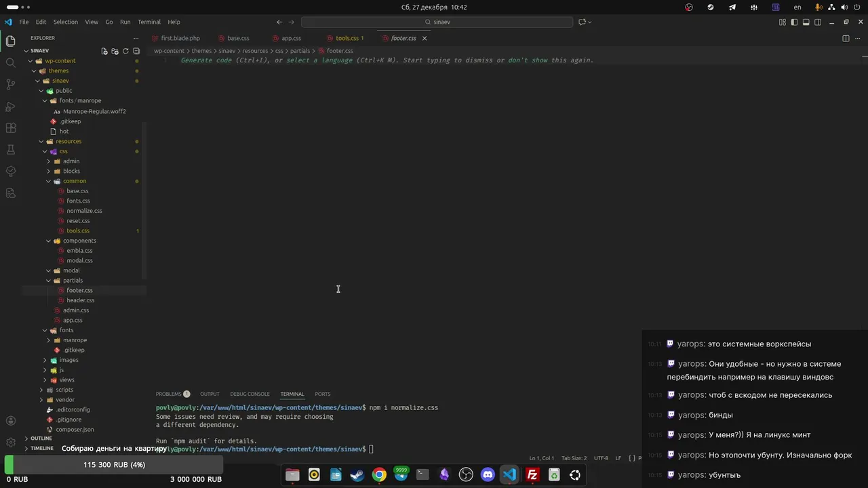This screenshot has width=868, height=488.
Task: Open FileZilla from the dock
Action: [x=532, y=475]
